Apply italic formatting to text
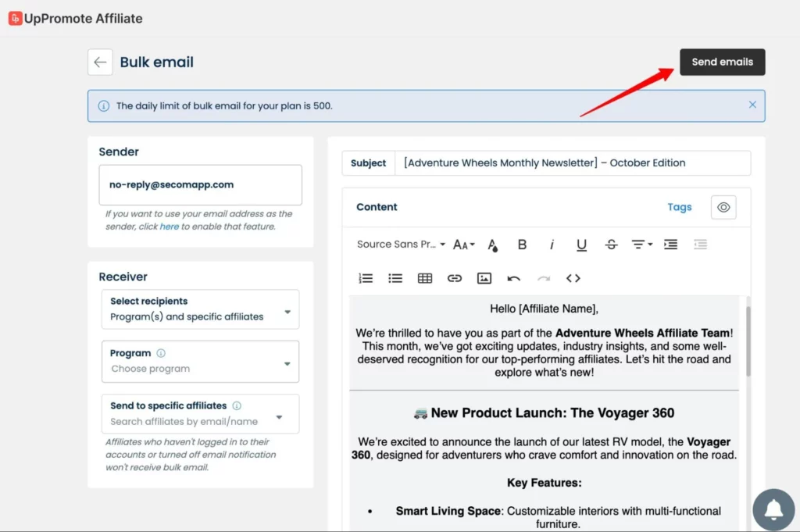 pos(552,245)
